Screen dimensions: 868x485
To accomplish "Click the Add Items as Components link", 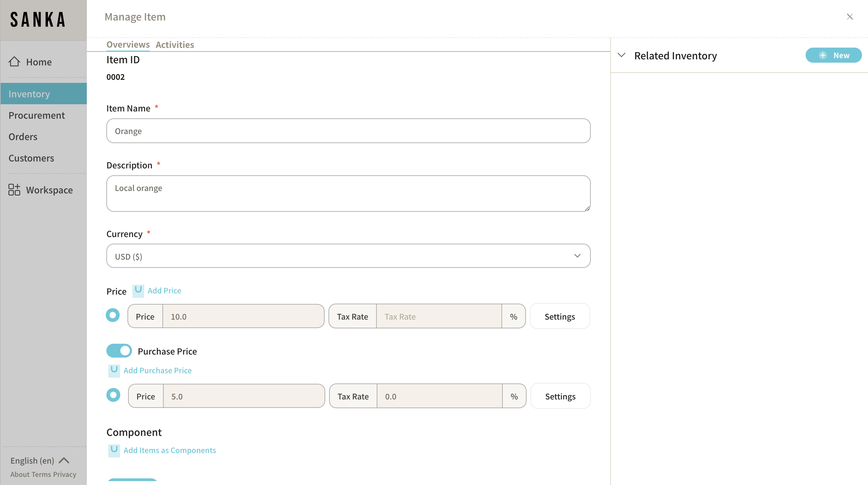I will point(169,450).
